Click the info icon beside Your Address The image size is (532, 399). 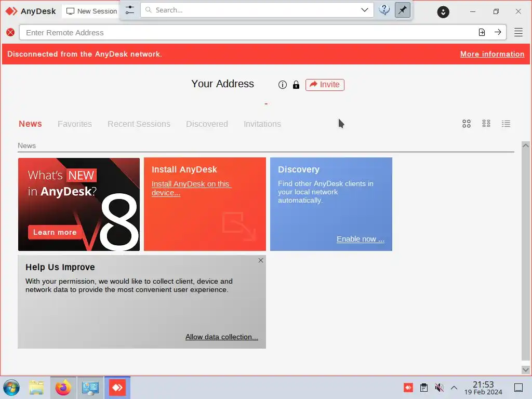(282, 85)
